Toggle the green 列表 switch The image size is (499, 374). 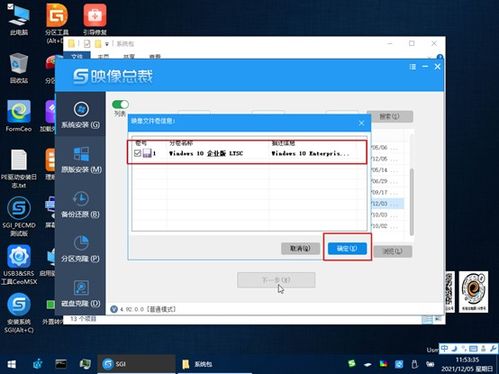[120, 104]
